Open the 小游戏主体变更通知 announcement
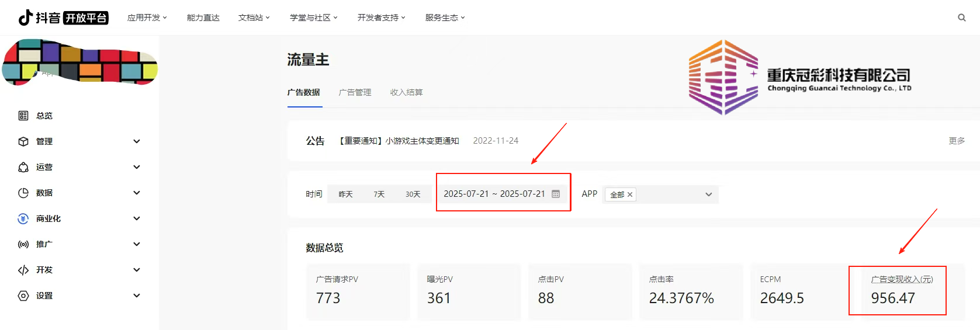The width and height of the screenshot is (980, 330). point(399,141)
